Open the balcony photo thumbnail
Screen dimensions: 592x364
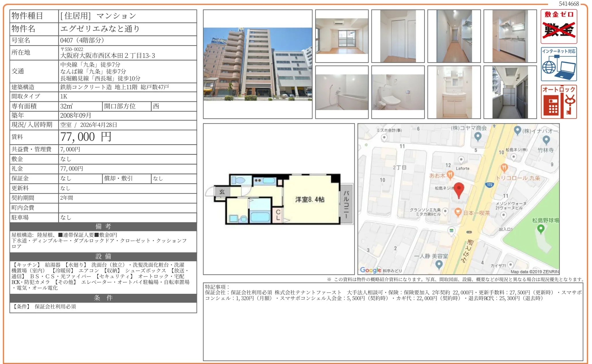510,92
